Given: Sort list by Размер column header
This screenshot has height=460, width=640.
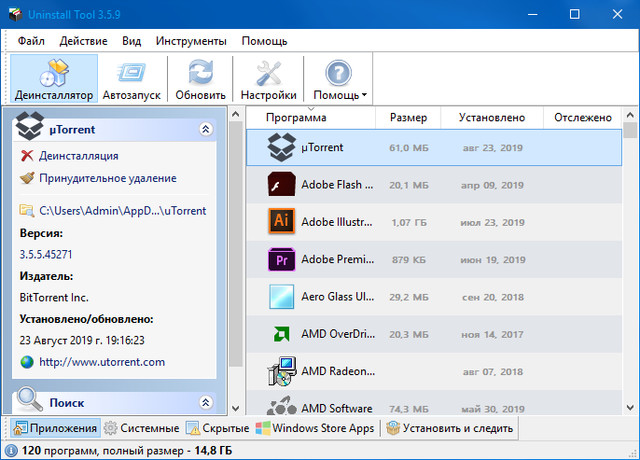Looking at the screenshot, I should click(408, 118).
